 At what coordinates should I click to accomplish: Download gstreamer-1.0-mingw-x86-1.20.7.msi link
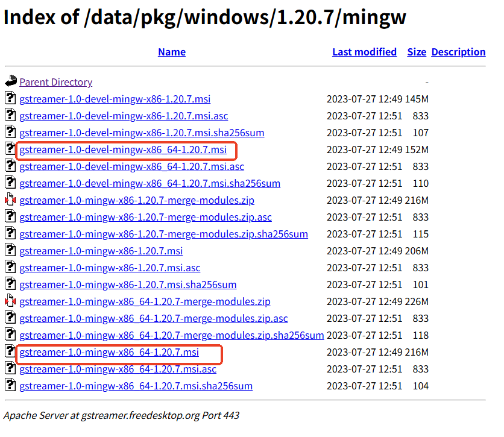point(101,251)
